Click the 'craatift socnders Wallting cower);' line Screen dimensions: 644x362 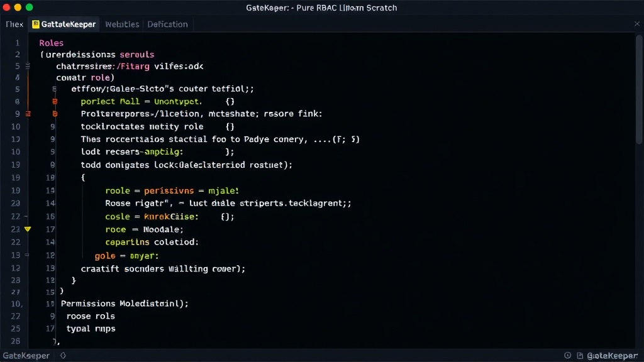163,269
